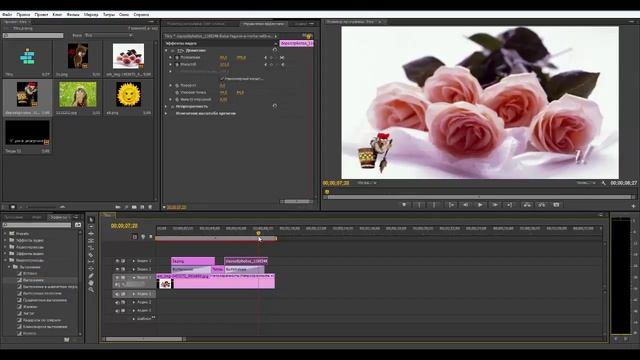Click Go to In point button

click(x=451, y=205)
